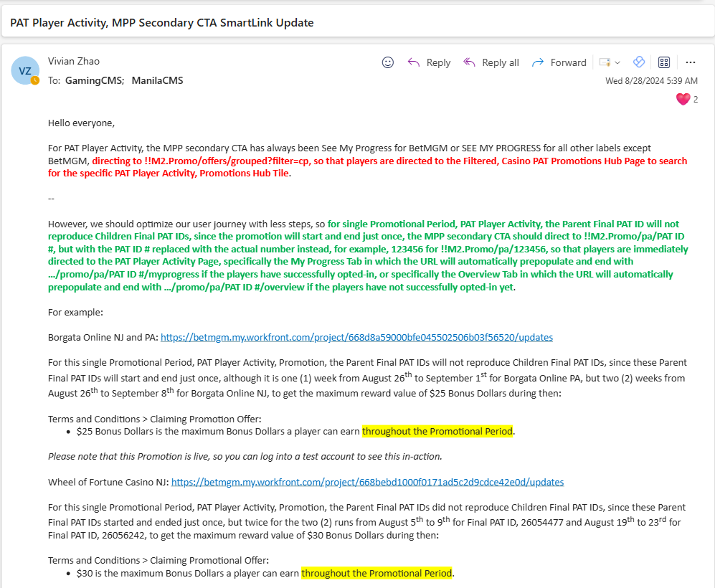The height and width of the screenshot is (588, 715).
Task: Open the more actions ellipsis menu
Action: pyautogui.click(x=691, y=62)
